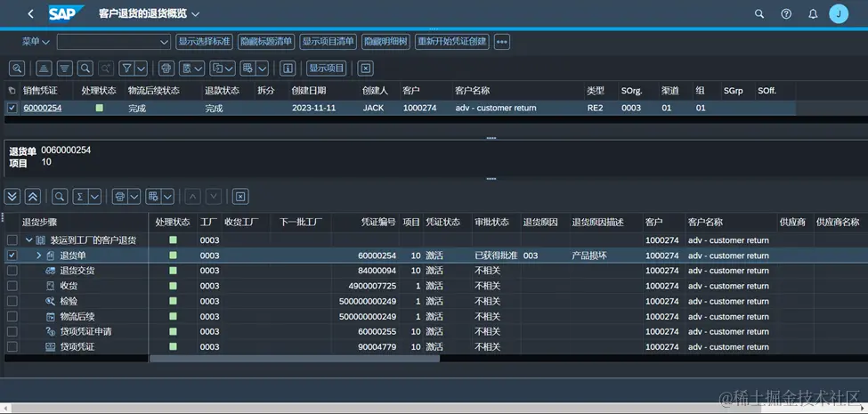Uncheck the 退货单 row checkbox

pos(12,256)
